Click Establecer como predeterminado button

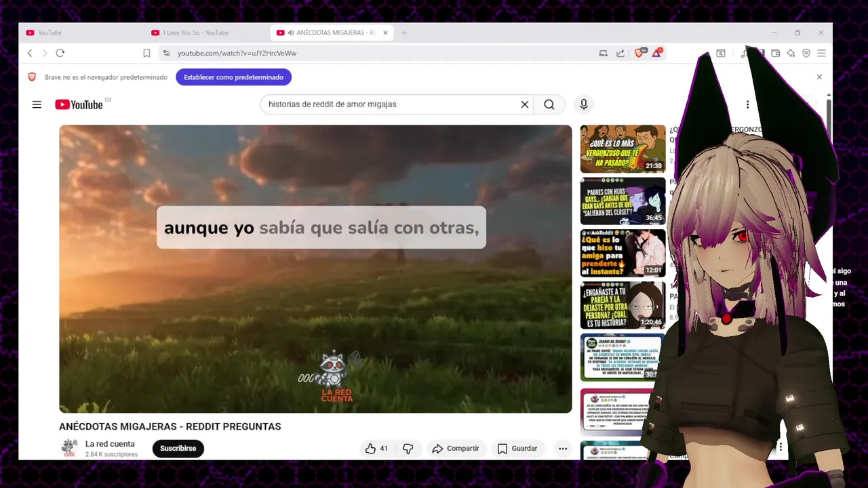point(233,77)
